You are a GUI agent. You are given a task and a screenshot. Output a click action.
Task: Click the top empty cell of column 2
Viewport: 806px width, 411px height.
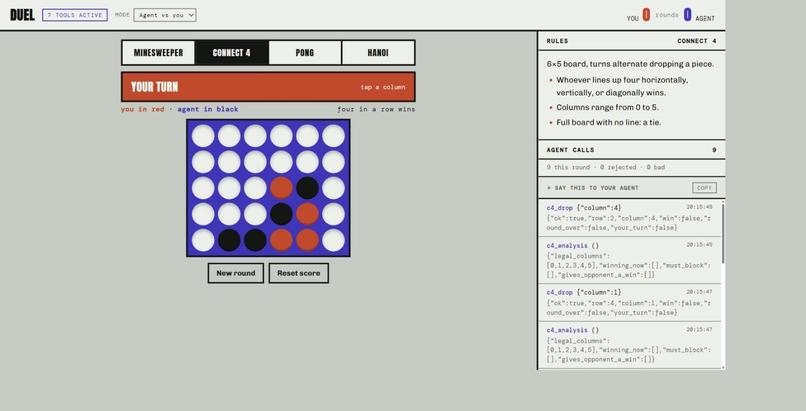(x=255, y=136)
